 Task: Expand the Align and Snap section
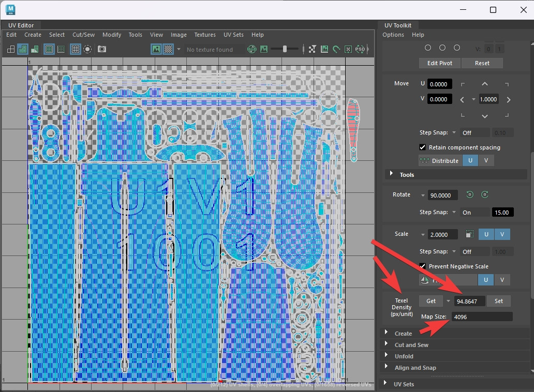tap(386, 367)
